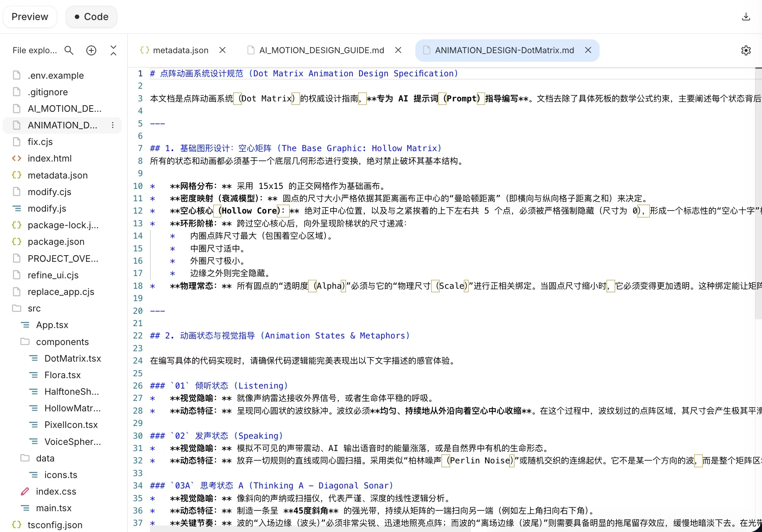Collapse file explorer with chevrons icon
This screenshot has height=532, width=762.
(113, 50)
